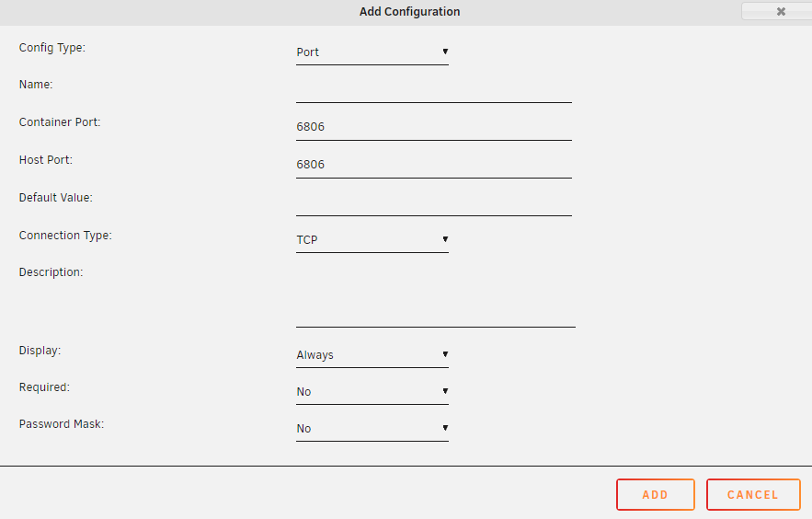
Task: Click the "Required:" label text
Action: [x=44, y=387]
